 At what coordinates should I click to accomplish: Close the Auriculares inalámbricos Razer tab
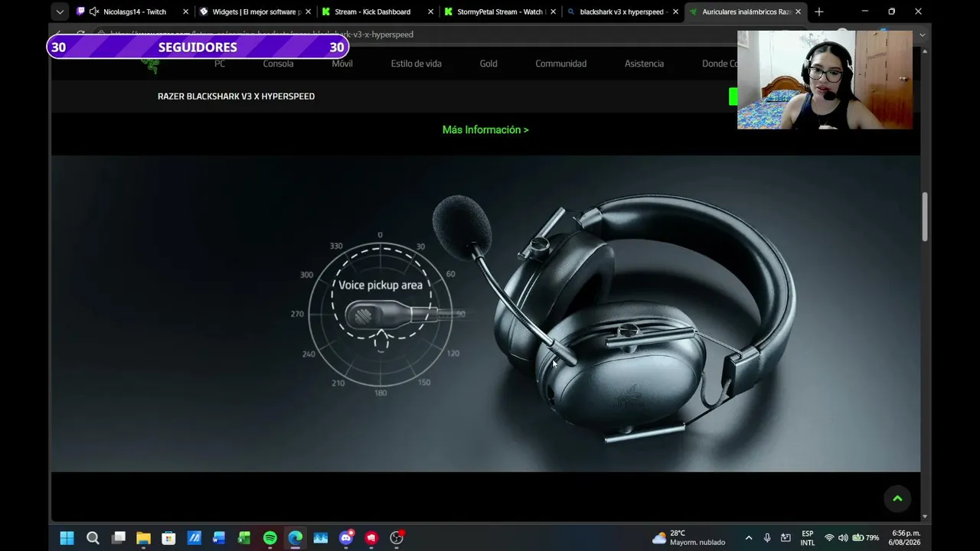tap(798, 12)
